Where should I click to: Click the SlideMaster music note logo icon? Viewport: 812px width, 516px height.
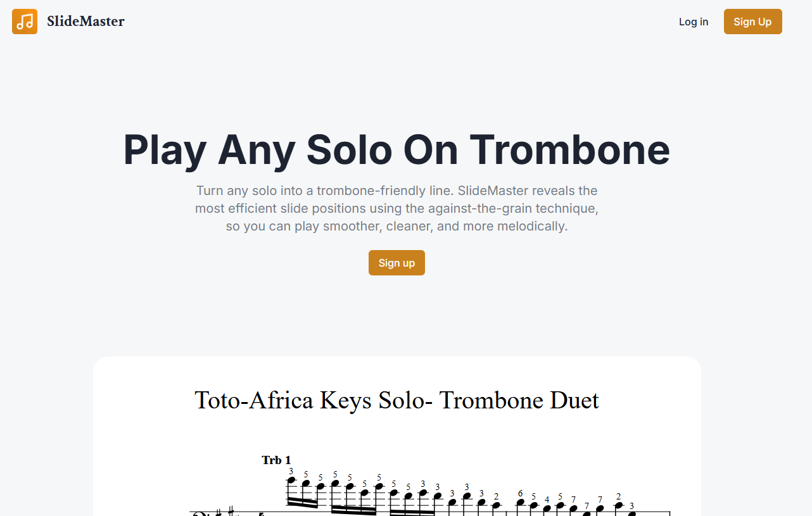click(x=25, y=22)
